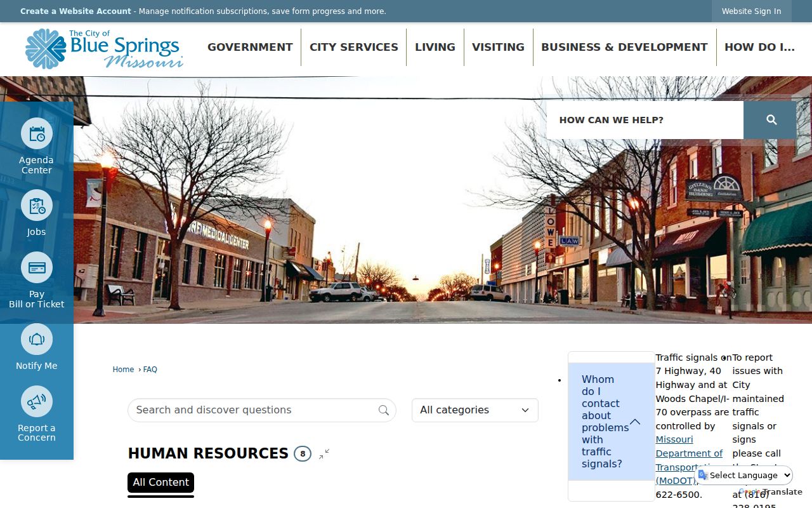Open the Select Language dropdown
The height and width of the screenshot is (508, 812).
745,475
